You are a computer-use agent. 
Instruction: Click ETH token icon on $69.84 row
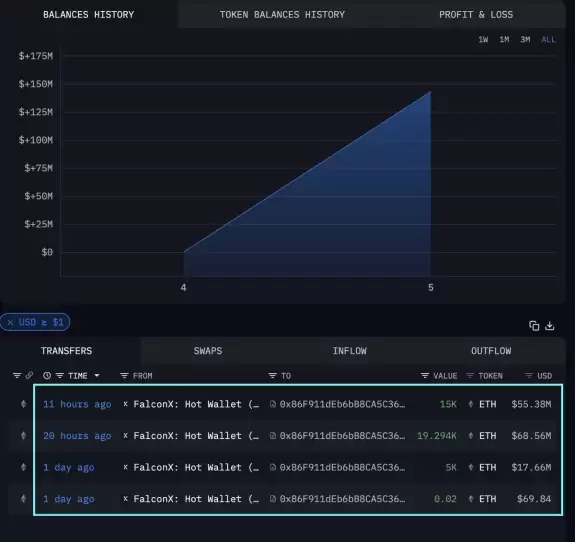click(470, 499)
